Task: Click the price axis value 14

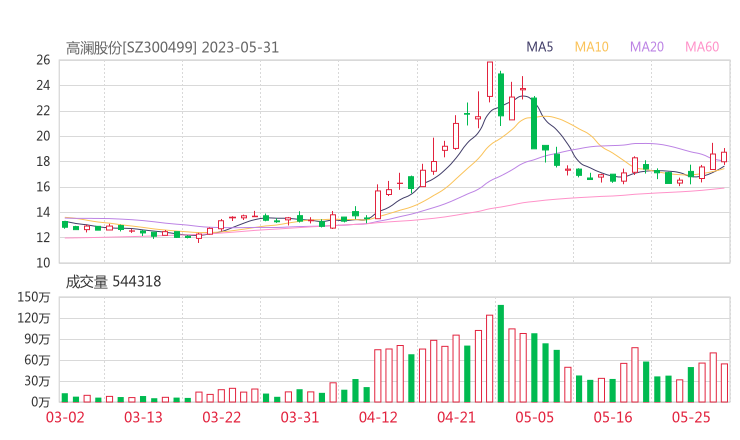Action: pos(43,212)
